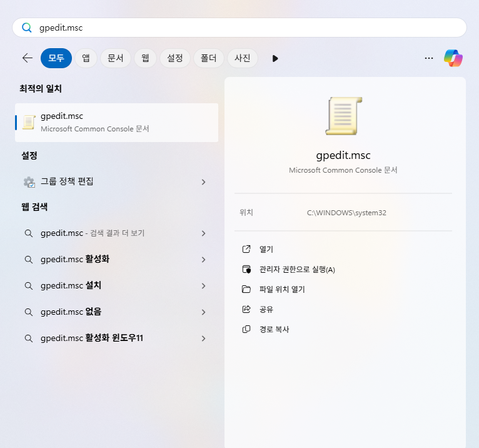Expand the gpedit.msc 없음 chevron
Image resolution: width=479 pixels, height=448 pixels.
tap(203, 312)
